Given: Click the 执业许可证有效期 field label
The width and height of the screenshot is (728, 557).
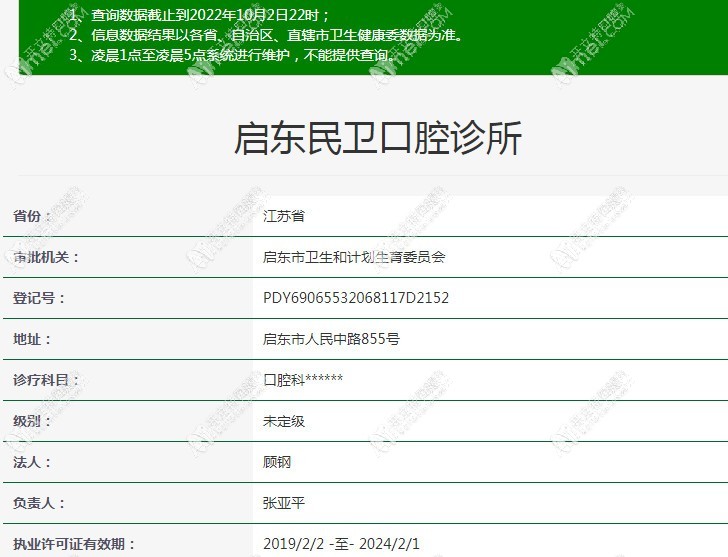Looking at the screenshot, I should [74, 545].
